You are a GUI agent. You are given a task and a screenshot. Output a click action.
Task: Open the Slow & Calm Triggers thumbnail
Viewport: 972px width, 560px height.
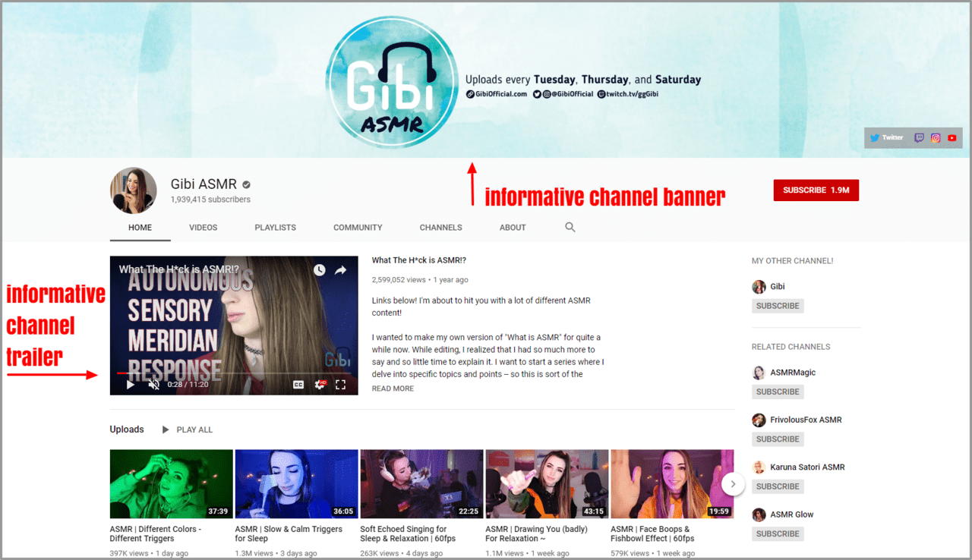point(297,483)
